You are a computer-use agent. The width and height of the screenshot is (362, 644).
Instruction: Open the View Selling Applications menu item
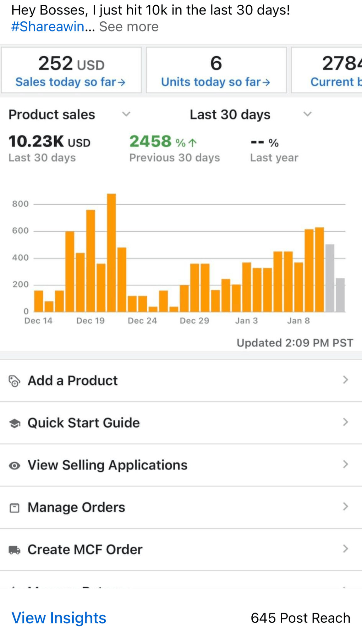[x=107, y=465]
